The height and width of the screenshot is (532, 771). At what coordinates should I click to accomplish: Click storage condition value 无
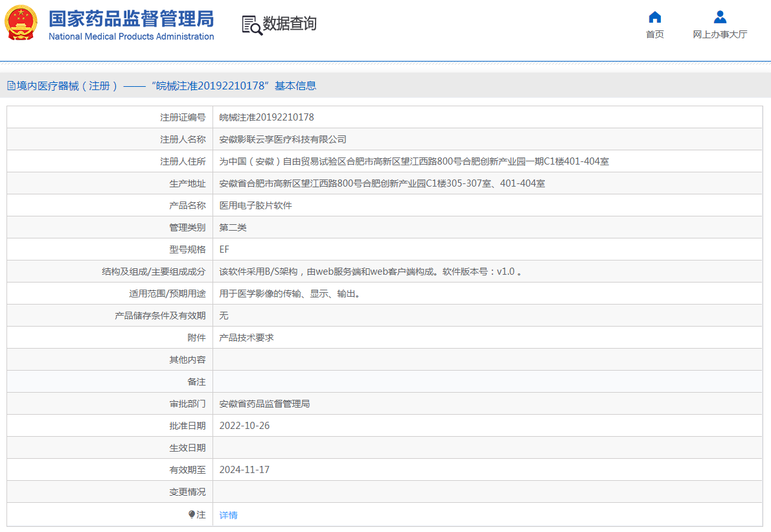pyautogui.click(x=224, y=316)
